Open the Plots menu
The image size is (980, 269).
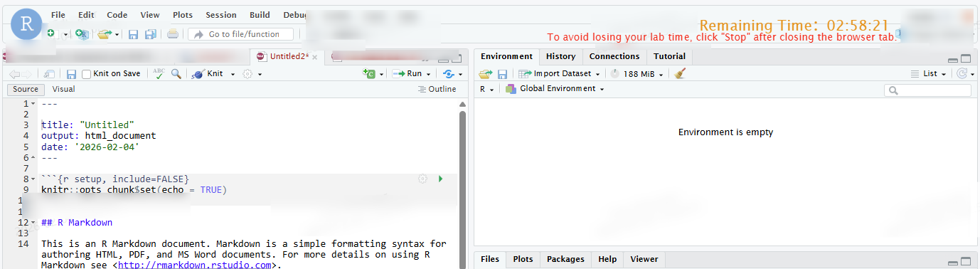pyautogui.click(x=183, y=14)
